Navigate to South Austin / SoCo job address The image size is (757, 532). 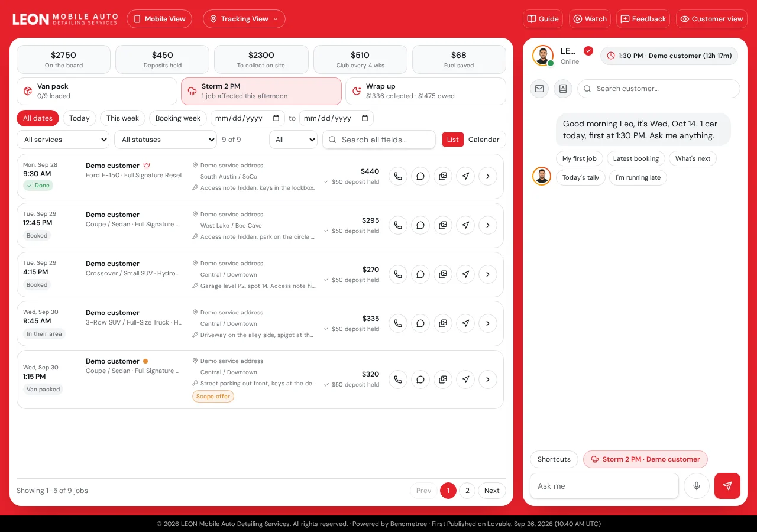pyautogui.click(x=465, y=176)
